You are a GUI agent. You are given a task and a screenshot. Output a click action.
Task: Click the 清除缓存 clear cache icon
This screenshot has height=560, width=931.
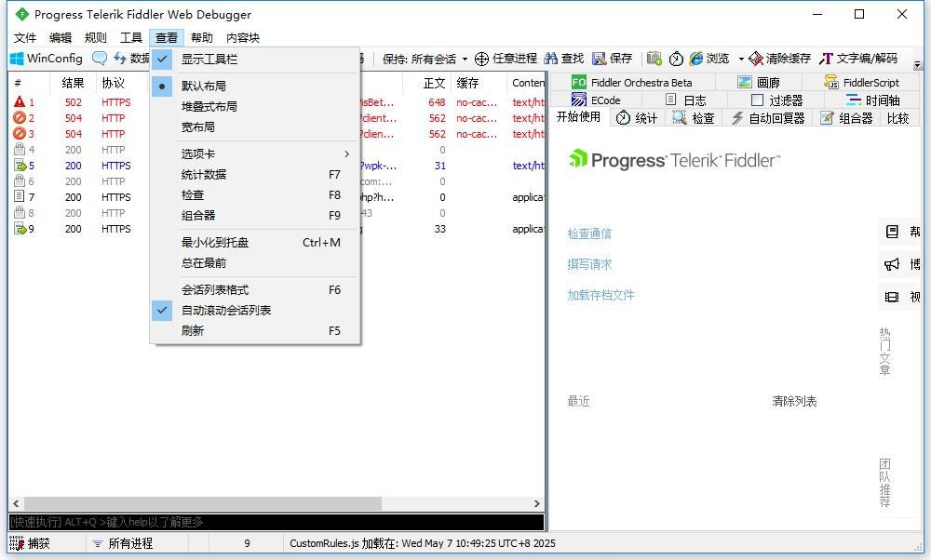756,58
